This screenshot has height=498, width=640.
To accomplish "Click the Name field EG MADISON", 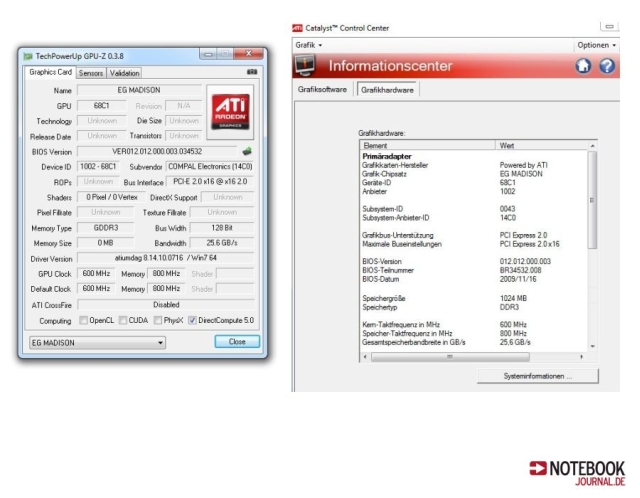I will [x=139, y=90].
